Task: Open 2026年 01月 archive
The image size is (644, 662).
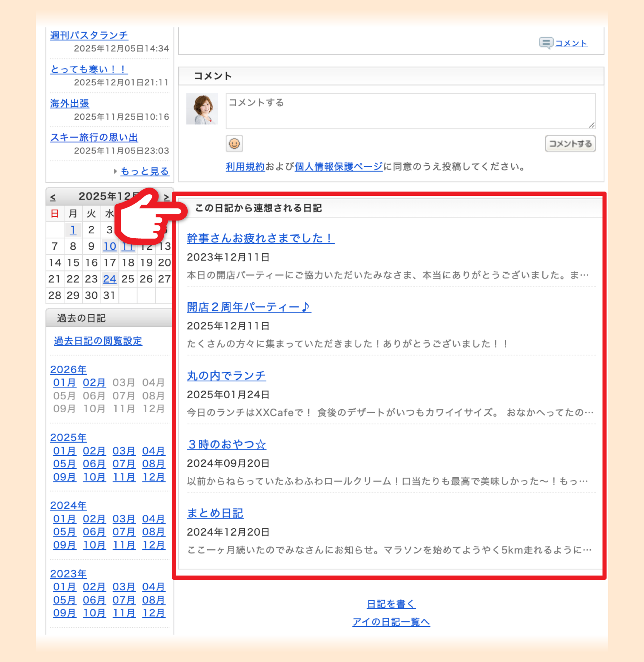Action: pos(65,383)
